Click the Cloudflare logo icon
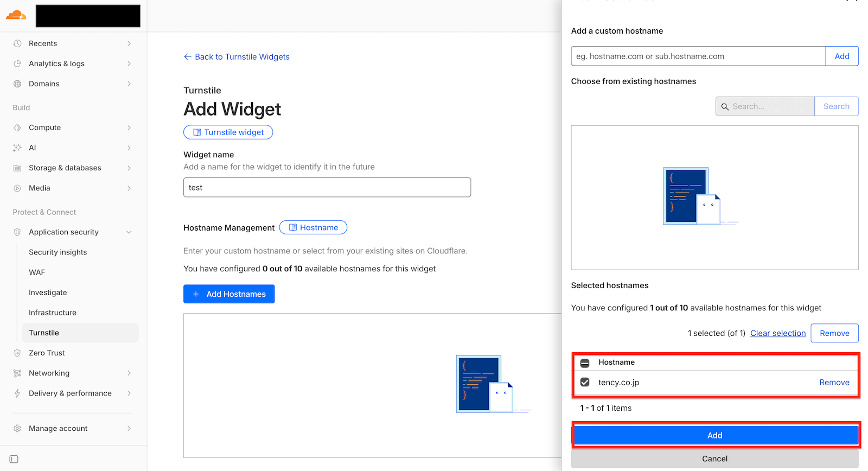The width and height of the screenshot is (868, 471). click(x=16, y=15)
